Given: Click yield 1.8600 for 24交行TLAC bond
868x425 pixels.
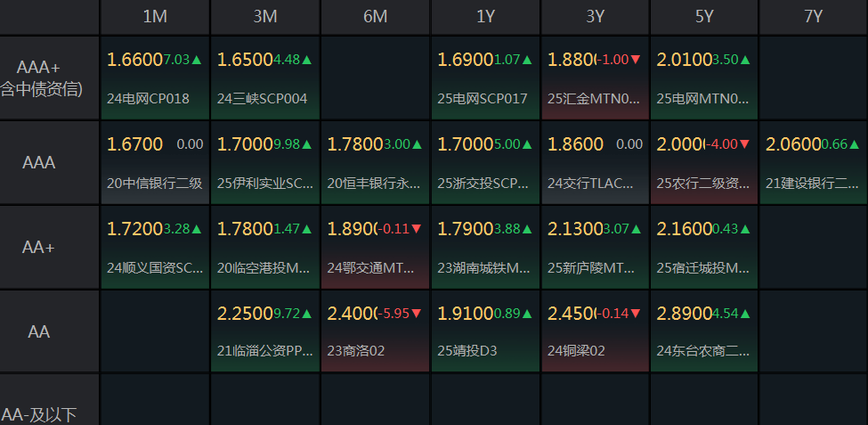Looking at the screenshot, I should coord(575,144).
